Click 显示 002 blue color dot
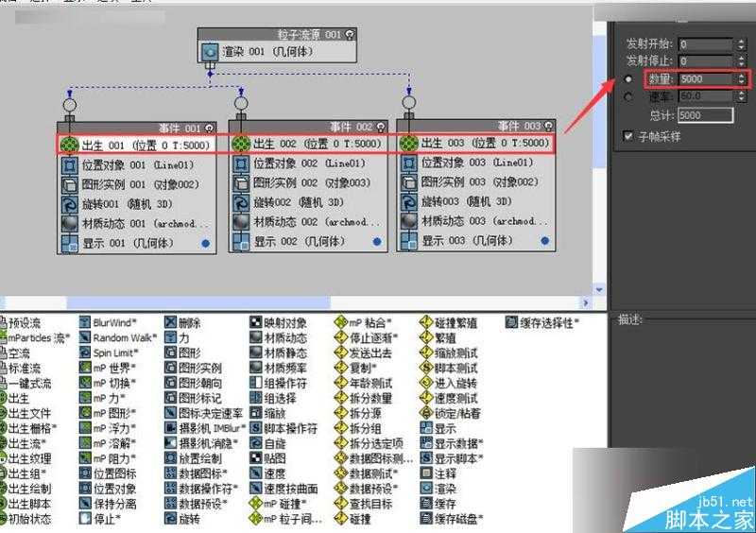Viewport: 756px width, 533px height. [377, 241]
